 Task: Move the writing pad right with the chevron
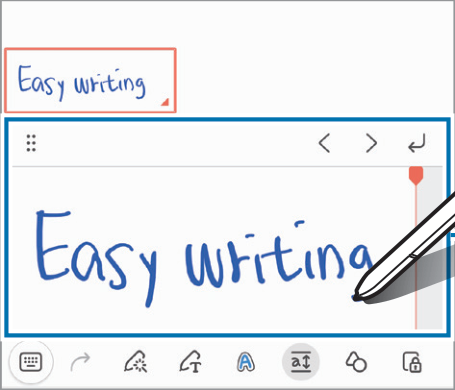(x=371, y=143)
